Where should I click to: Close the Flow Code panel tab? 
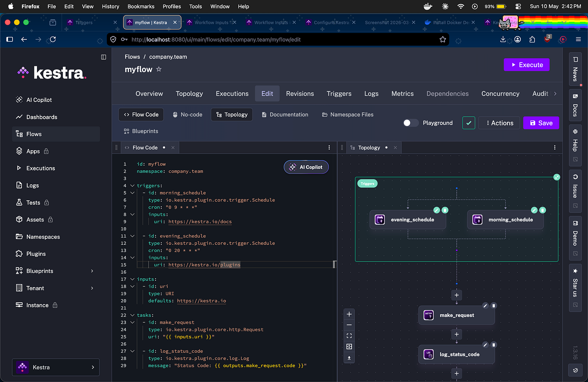[173, 147]
